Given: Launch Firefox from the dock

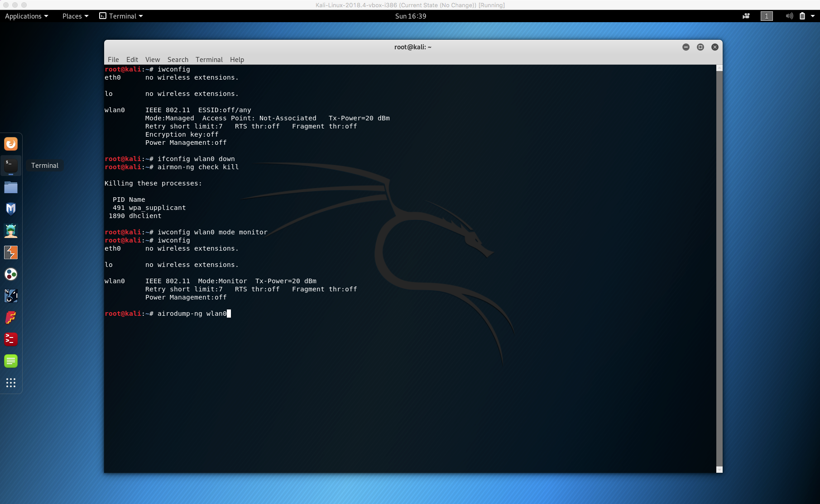Looking at the screenshot, I should coord(11,143).
